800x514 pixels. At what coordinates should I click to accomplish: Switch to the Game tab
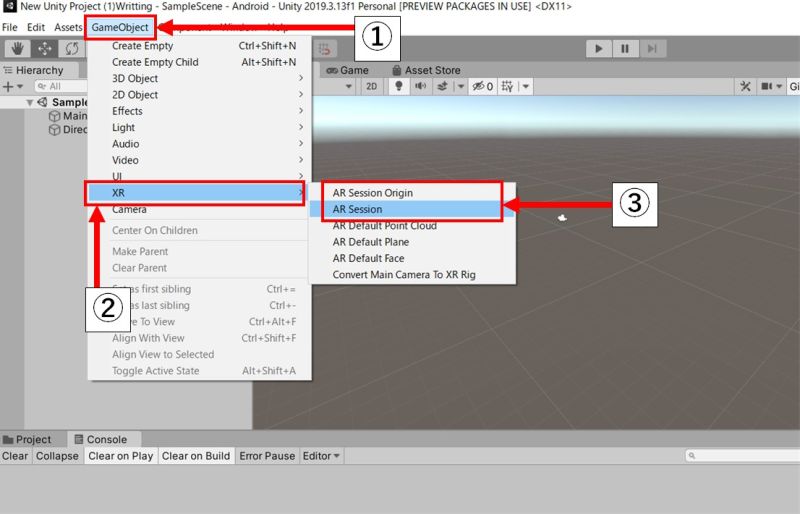pyautogui.click(x=347, y=70)
